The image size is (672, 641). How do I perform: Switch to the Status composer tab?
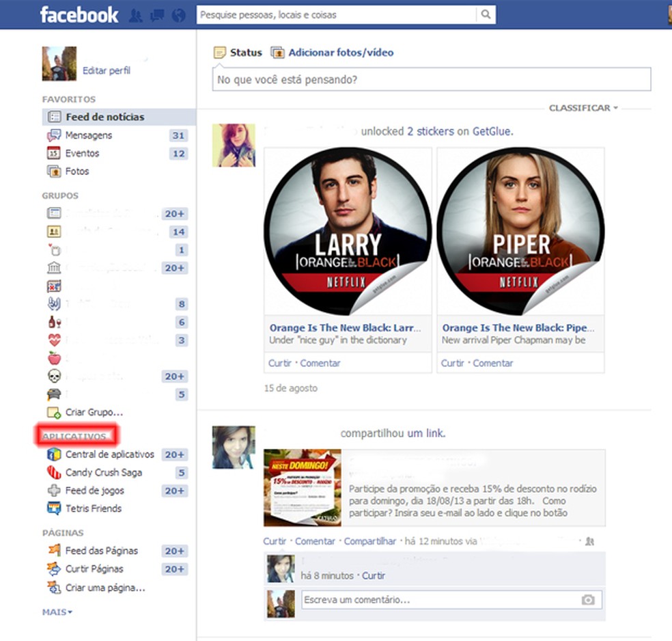tap(245, 52)
